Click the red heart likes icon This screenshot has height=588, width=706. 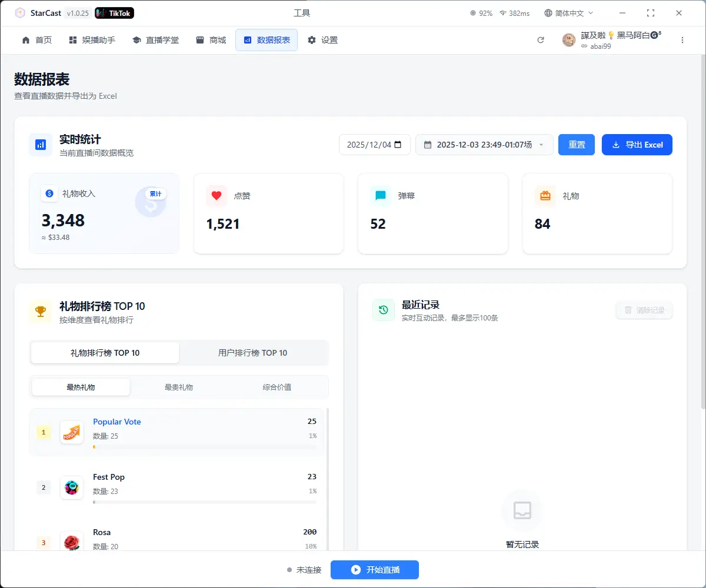coord(216,196)
